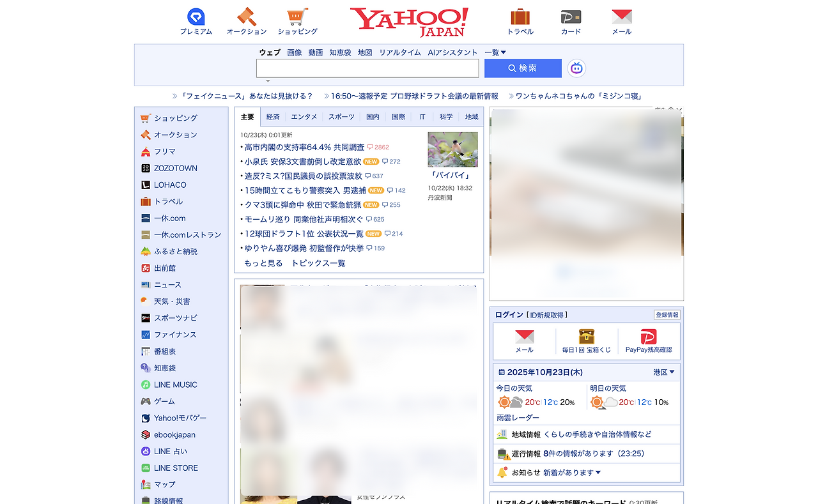Screen dimensions: 818x504
Task: Click the ファイナンス chart icon in sidebar
Action: pos(146,335)
